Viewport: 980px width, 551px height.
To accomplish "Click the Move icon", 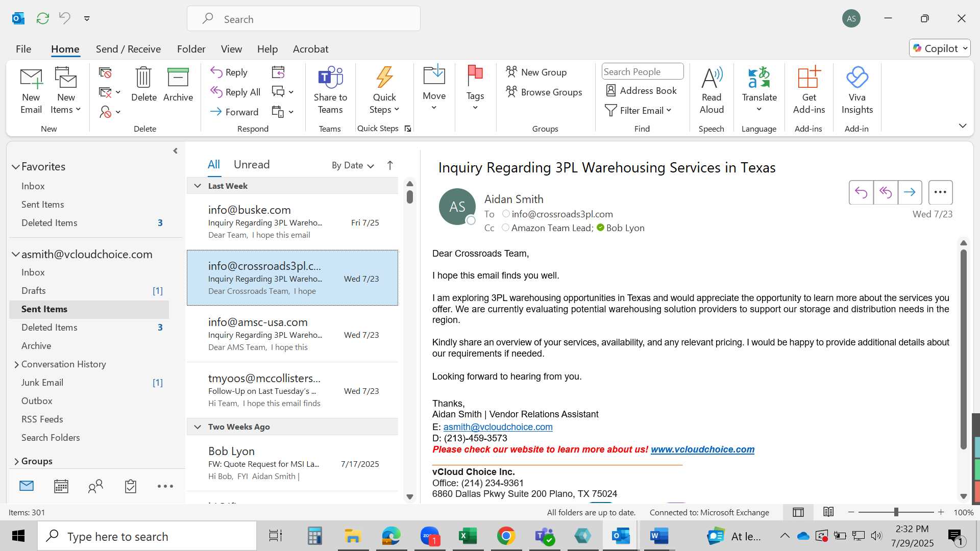I will tap(434, 76).
